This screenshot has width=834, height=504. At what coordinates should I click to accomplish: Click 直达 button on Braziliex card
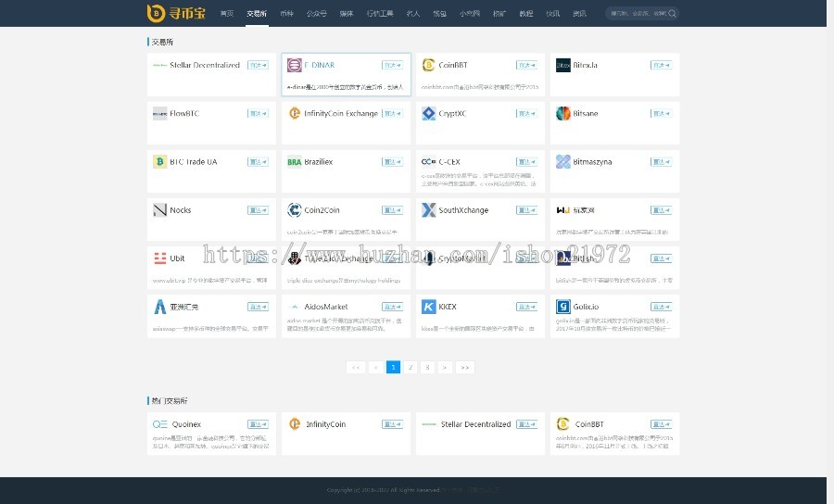coord(392,161)
